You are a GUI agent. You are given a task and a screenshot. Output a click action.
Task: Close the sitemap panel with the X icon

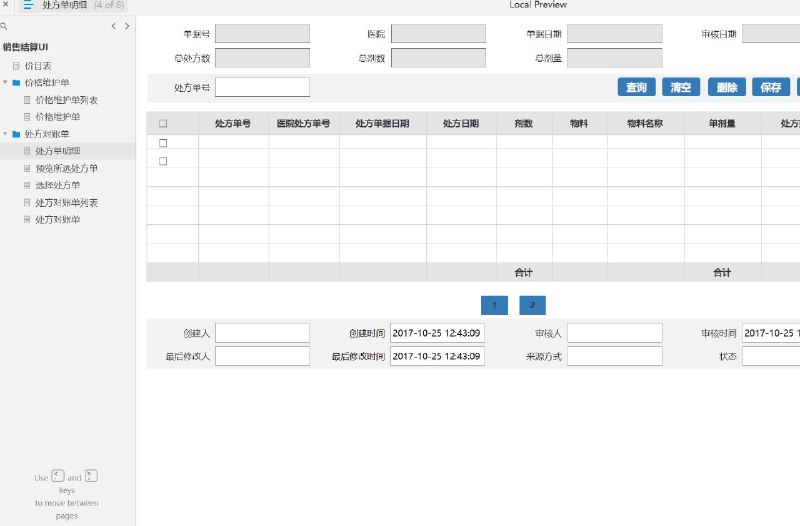(x=6, y=4)
